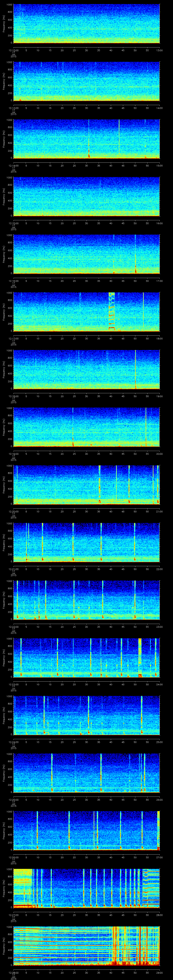The height and width of the screenshot is (980, 173).
Task: Select the spectrogram panel starting at 12:22:00
Action: pos(87,600)
